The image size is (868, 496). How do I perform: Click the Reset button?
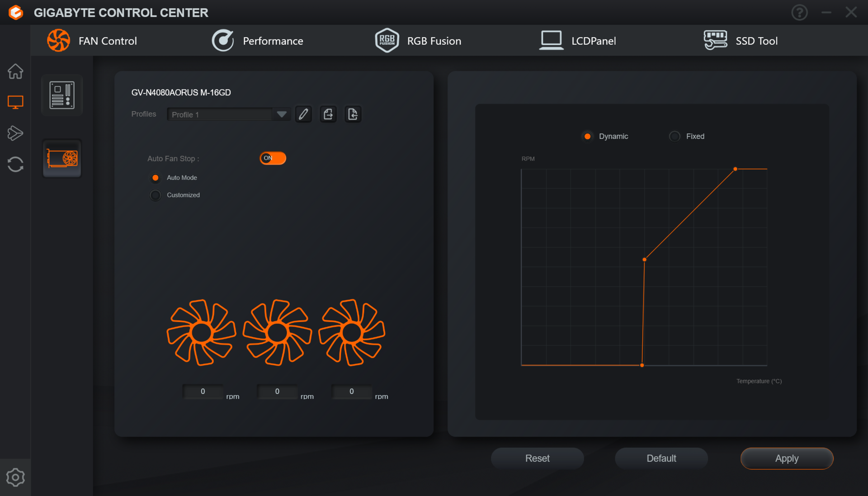(x=538, y=458)
